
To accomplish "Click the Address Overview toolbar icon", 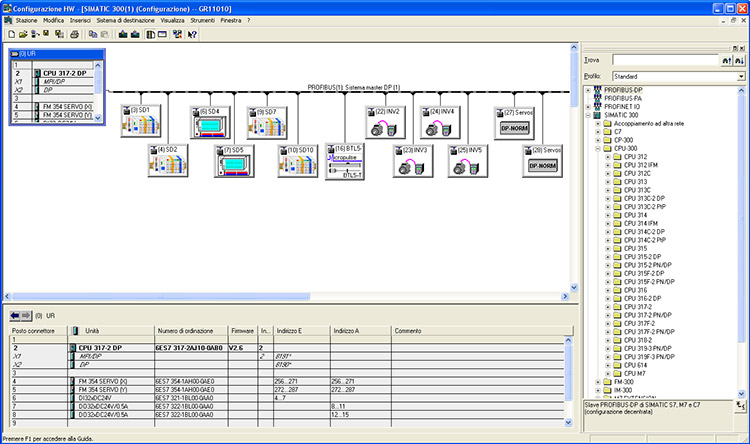I will click(x=162, y=34).
